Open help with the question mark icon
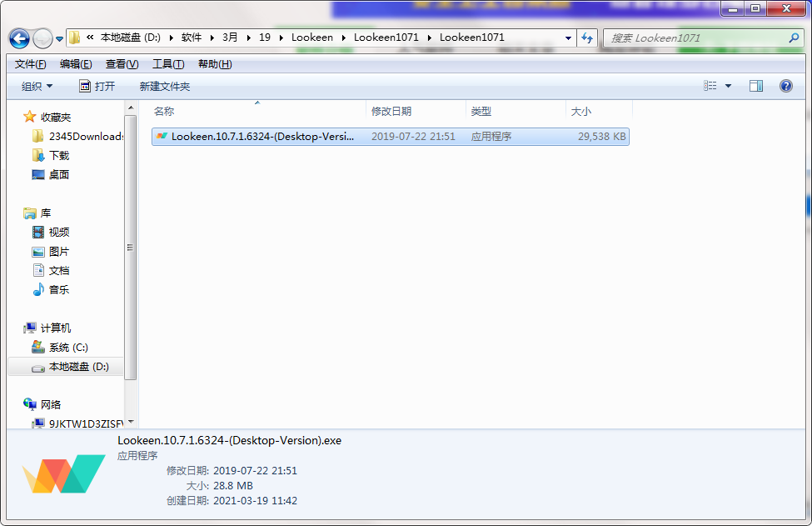 (785, 86)
